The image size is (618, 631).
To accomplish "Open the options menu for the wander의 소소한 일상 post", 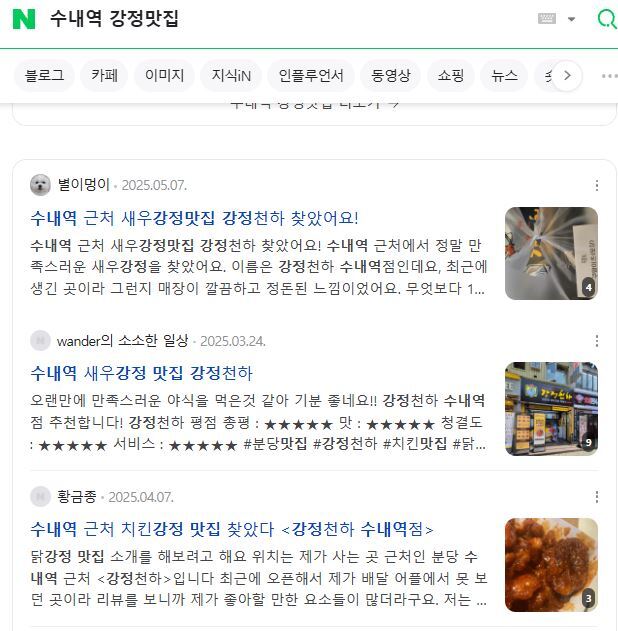I will [x=597, y=341].
